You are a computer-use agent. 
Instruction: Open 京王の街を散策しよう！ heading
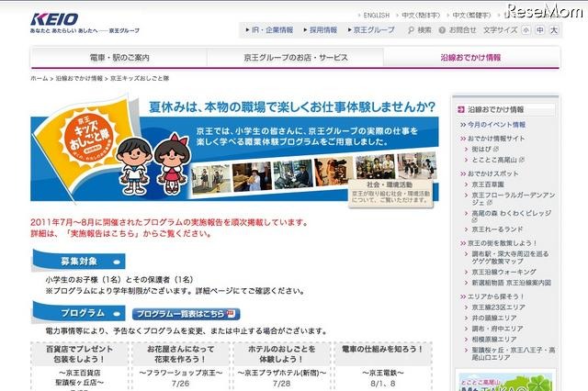(x=503, y=243)
